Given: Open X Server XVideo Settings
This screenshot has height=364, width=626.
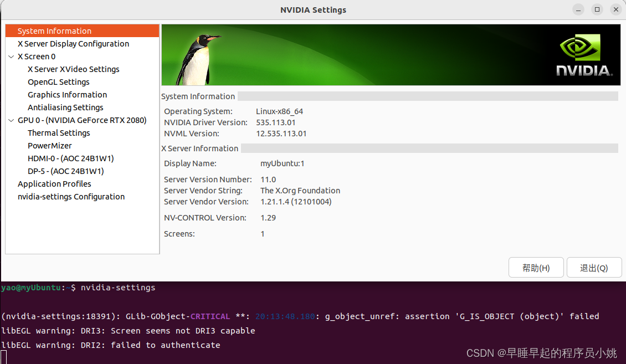Looking at the screenshot, I should pos(74,69).
